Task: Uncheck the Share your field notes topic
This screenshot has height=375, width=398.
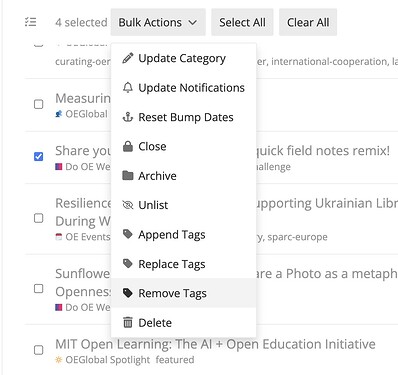Action: click(39, 156)
